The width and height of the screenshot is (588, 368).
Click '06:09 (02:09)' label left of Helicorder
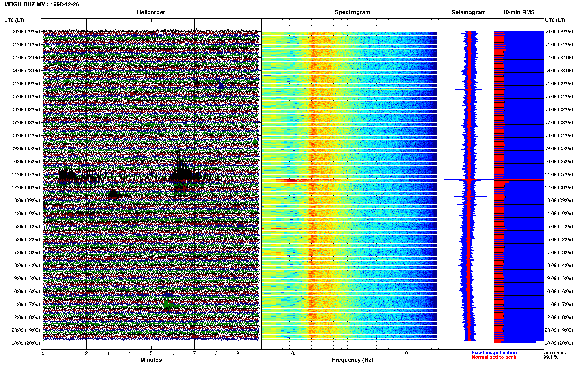coord(26,109)
